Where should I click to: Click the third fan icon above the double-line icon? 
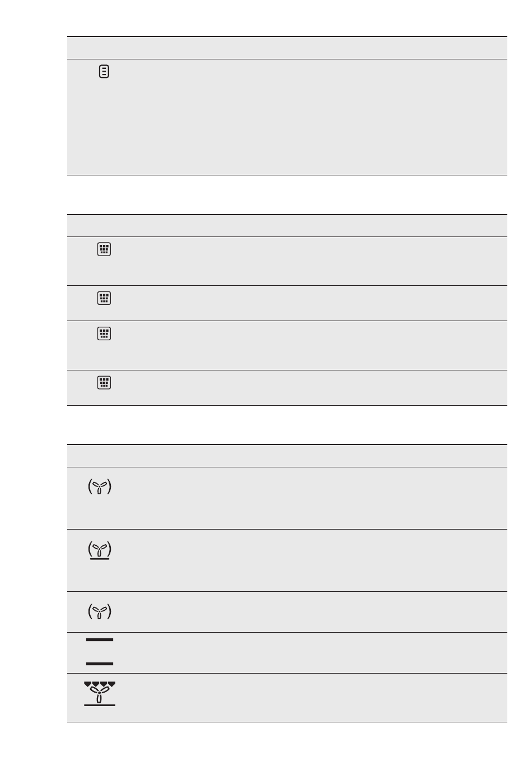[100, 611]
